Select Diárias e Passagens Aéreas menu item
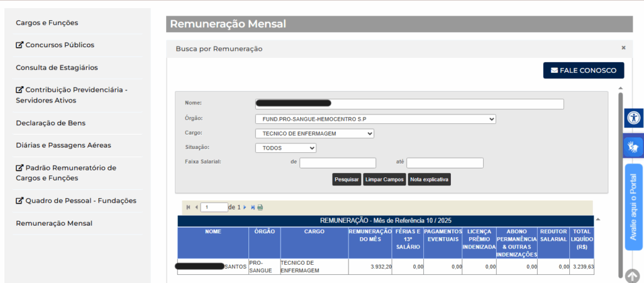 click(x=64, y=145)
